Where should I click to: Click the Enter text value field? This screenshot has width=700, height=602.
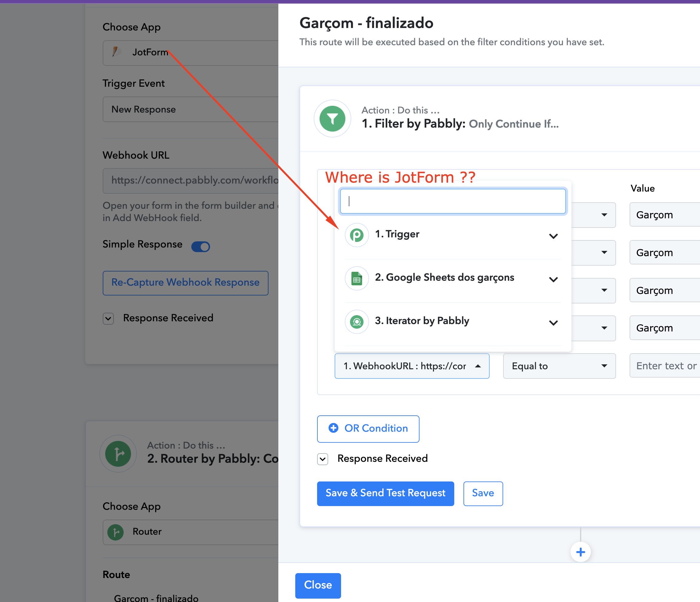[x=665, y=366]
